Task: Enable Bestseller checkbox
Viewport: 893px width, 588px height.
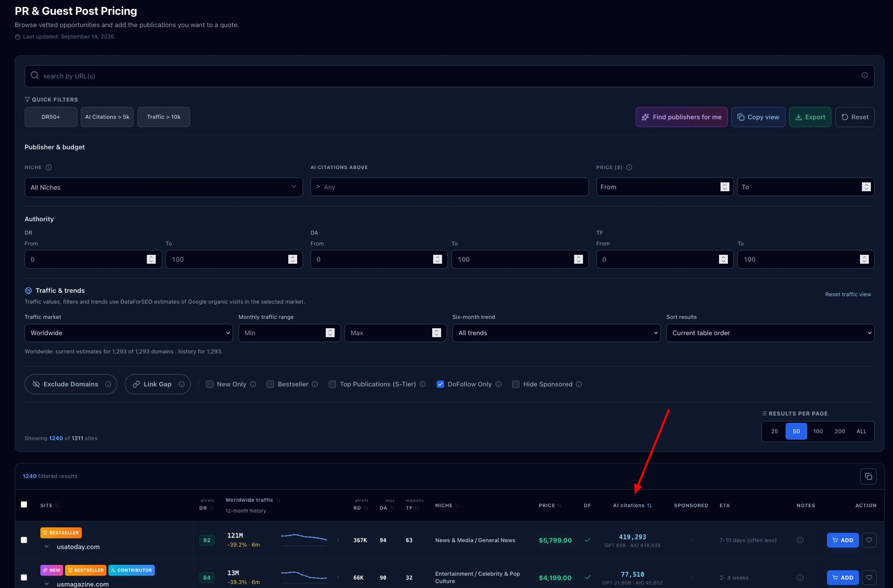Action: click(270, 384)
